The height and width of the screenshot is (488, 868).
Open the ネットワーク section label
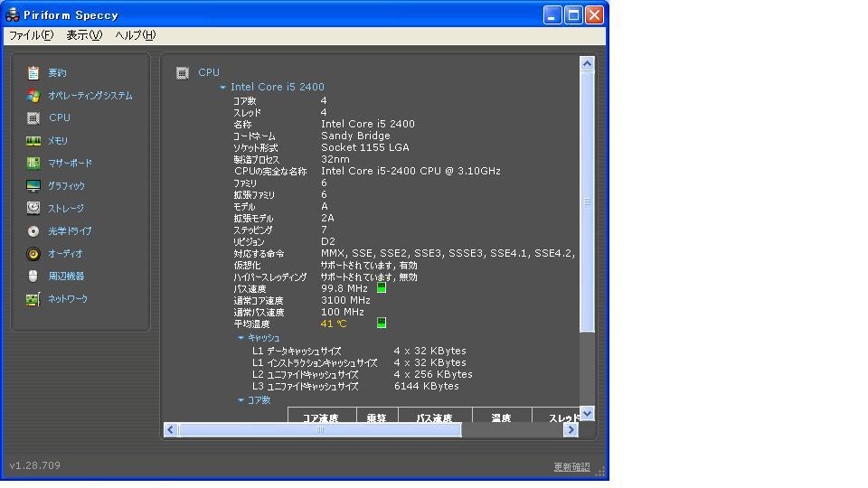click(68, 299)
